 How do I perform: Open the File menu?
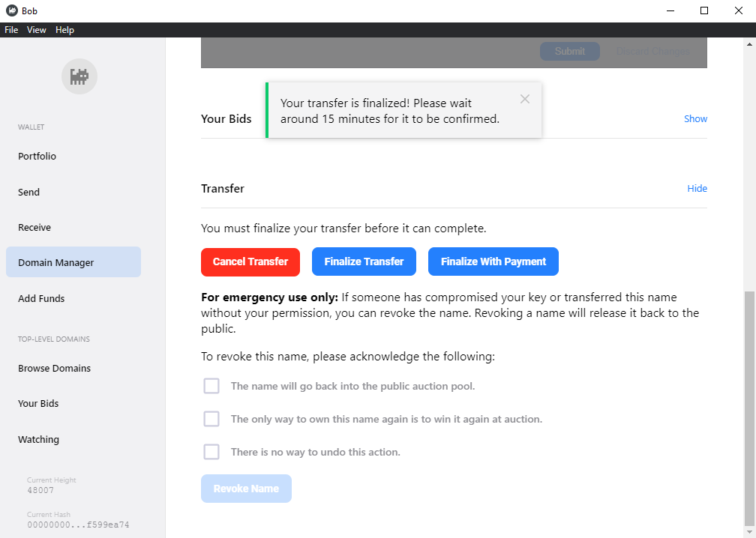(11, 30)
